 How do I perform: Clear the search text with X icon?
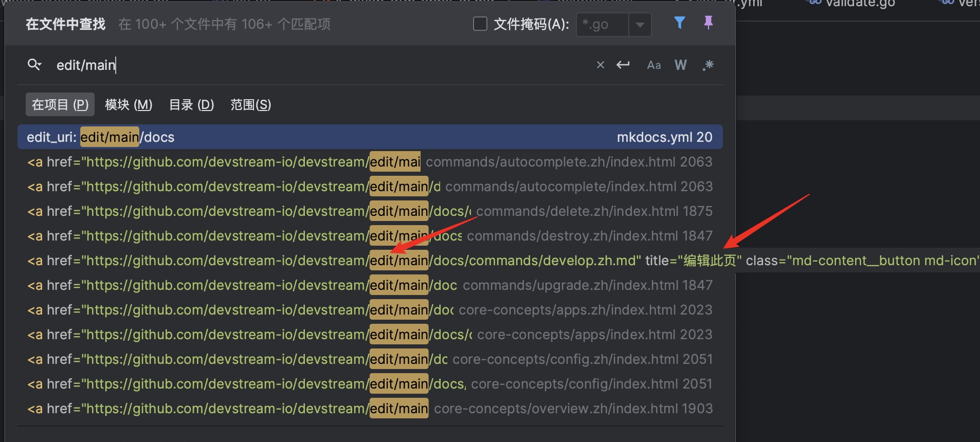click(600, 65)
